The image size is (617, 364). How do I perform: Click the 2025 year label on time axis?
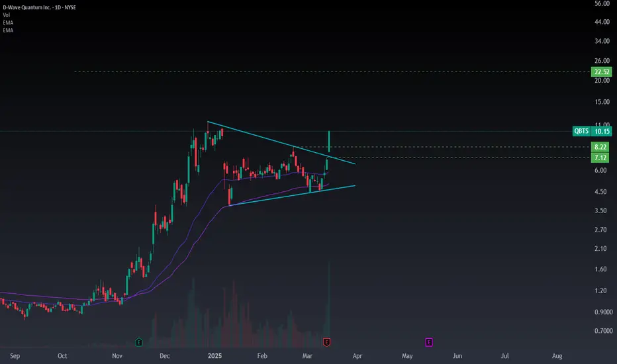click(214, 356)
